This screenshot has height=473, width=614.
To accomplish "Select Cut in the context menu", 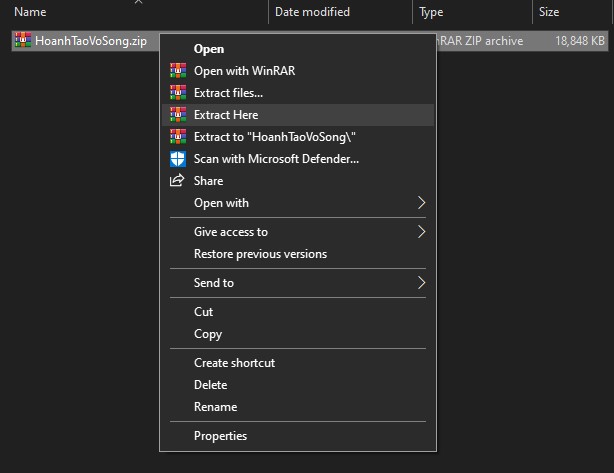I will (x=203, y=312).
